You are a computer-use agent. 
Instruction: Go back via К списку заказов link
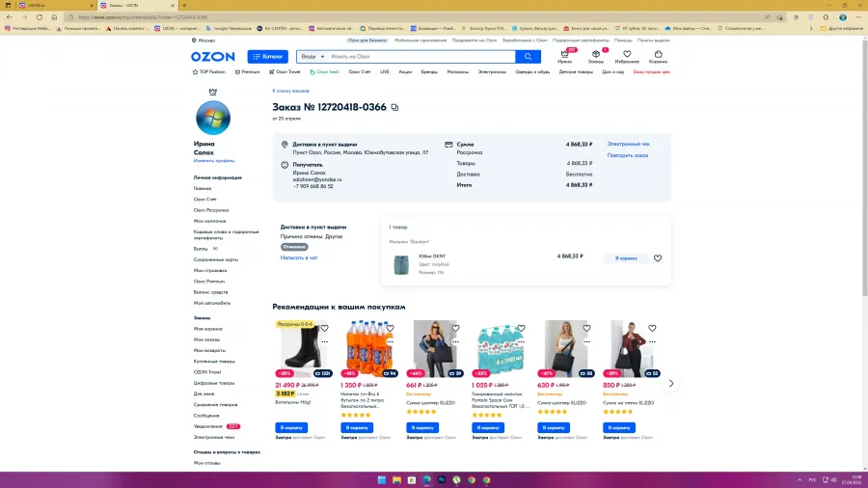290,91
